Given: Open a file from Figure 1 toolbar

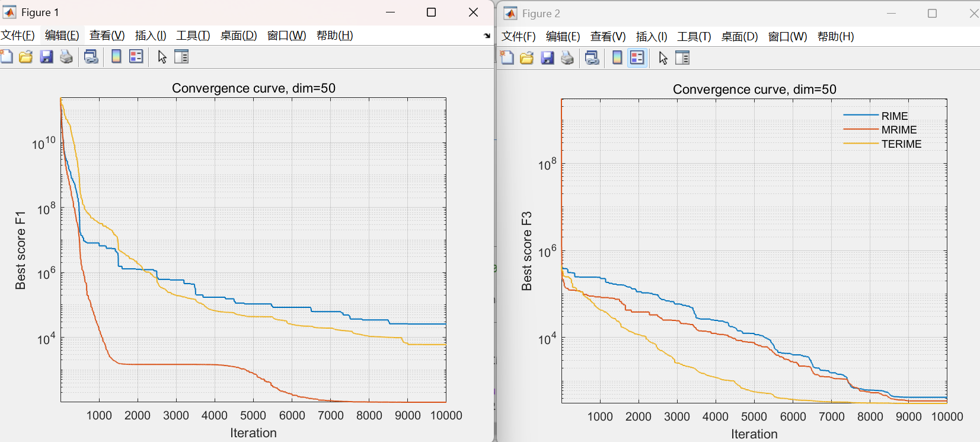Looking at the screenshot, I should pos(26,57).
